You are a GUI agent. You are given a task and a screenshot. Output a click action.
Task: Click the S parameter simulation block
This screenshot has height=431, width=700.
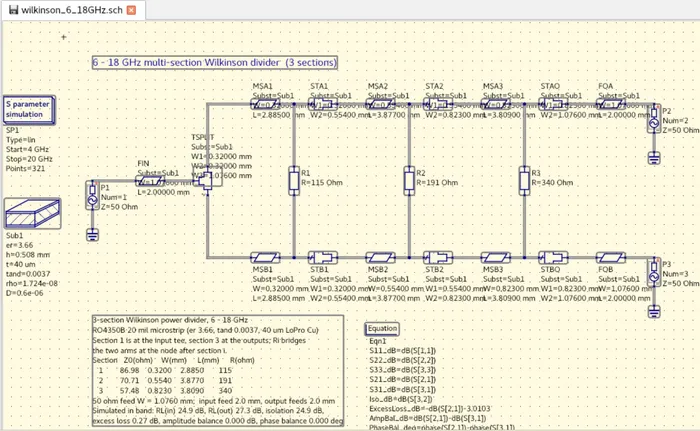coord(29,109)
